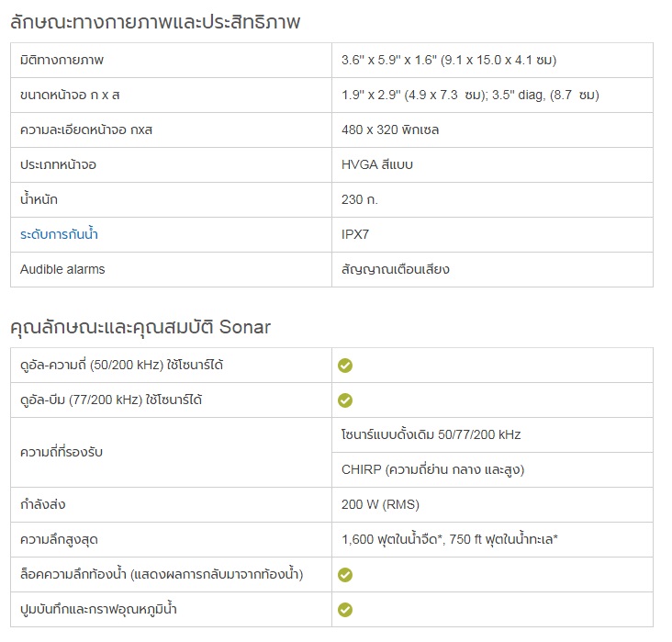The width and height of the screenshot is (672, 642).
Task: Click the checkmark for dual-frequency 50/200 kHz
Action: click(x=345, y=366)
